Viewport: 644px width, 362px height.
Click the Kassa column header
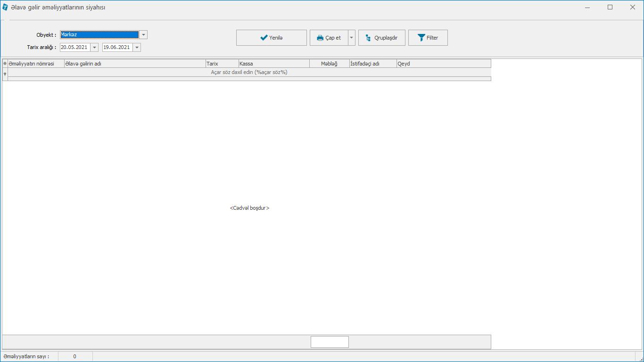pyautogui.click(x=273, y=64)
